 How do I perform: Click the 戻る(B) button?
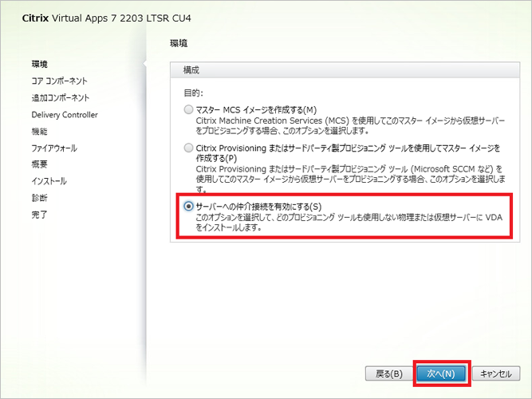(x=388, y=373)
